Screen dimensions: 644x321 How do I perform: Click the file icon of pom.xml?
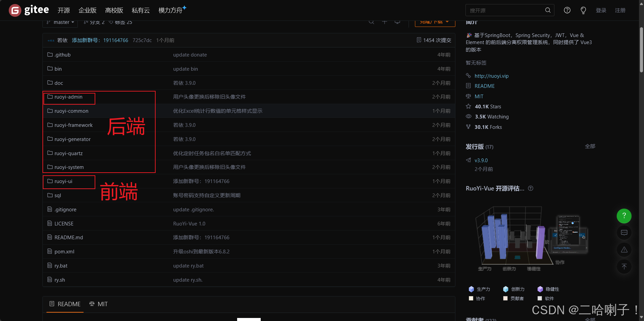tap(50, 251)
